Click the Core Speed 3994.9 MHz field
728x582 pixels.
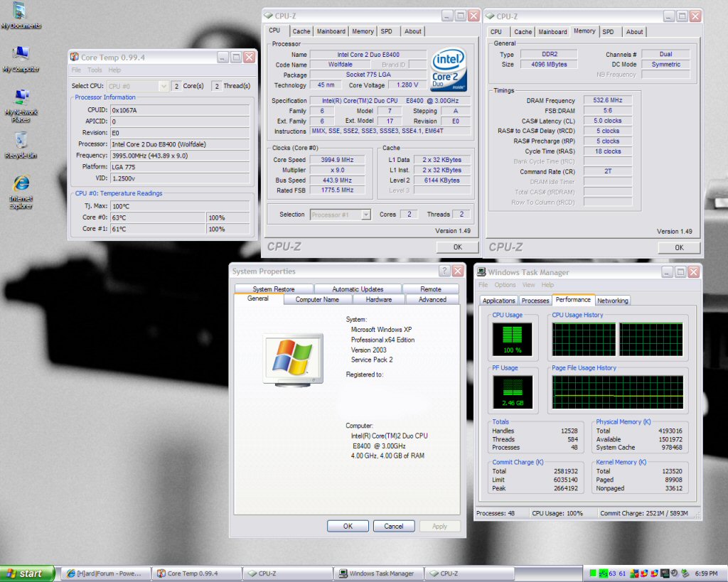[x=338, y=160]
